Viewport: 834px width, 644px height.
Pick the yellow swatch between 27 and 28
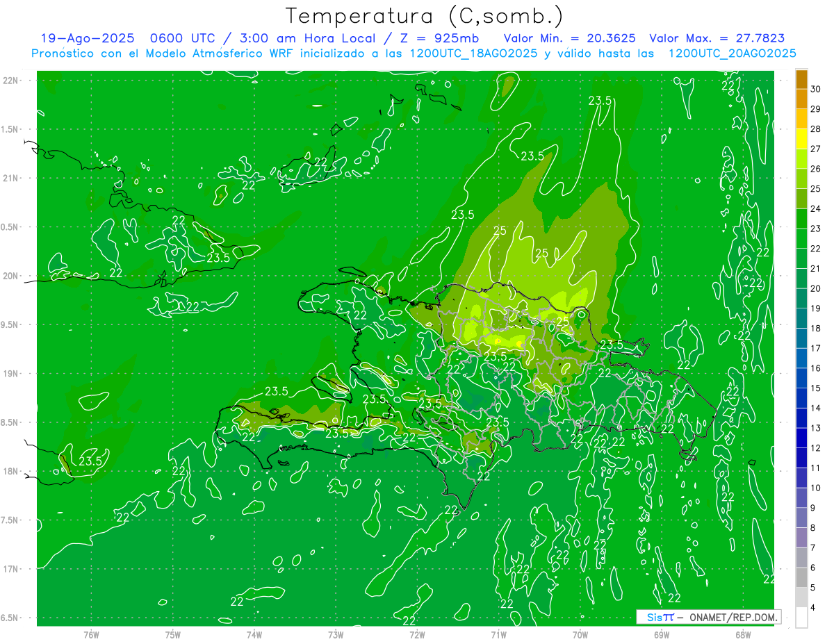pos(801,139)
